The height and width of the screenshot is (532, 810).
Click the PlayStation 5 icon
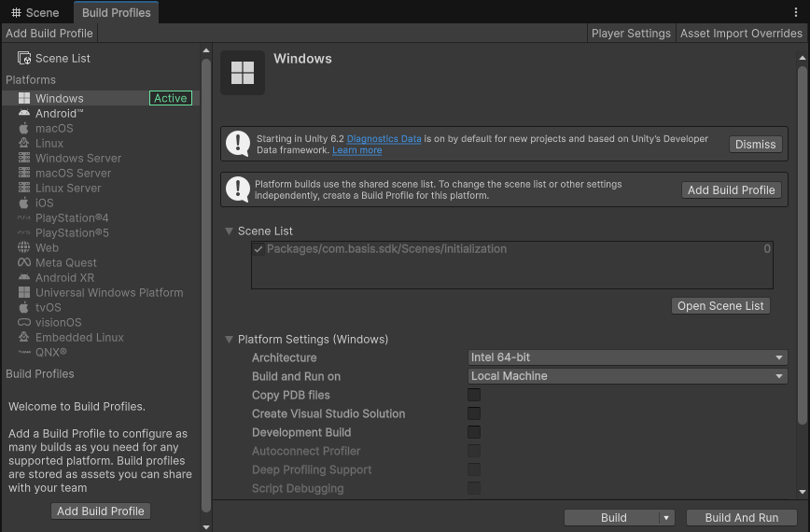23,233
